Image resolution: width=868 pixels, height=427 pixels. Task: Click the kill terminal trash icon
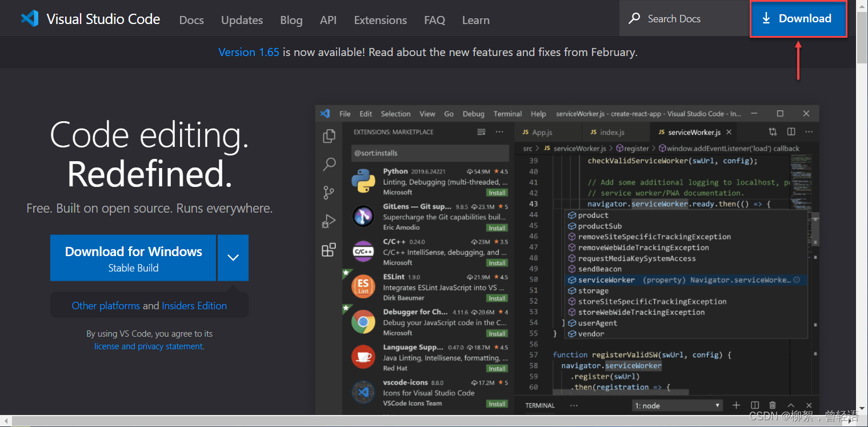pyautogui.click(x=773, y=405)
